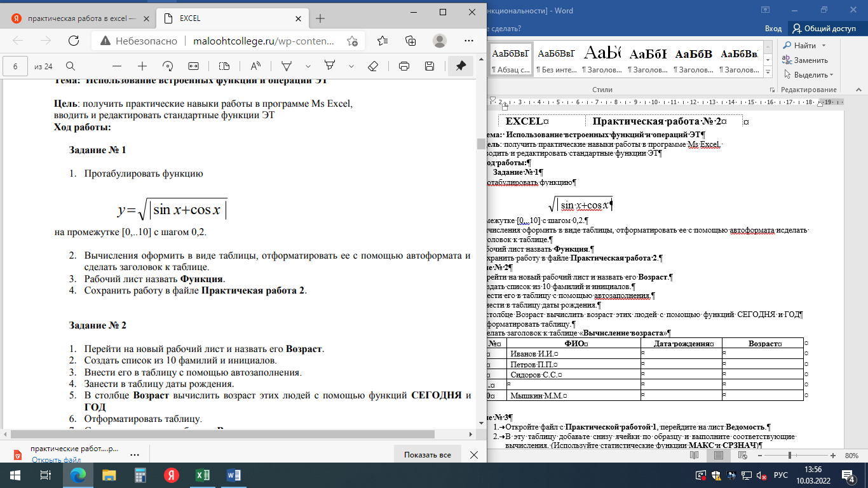868x488 pixels.
Task: Open the Styles pane dialog launcher
Action: (x=772, y=90)
